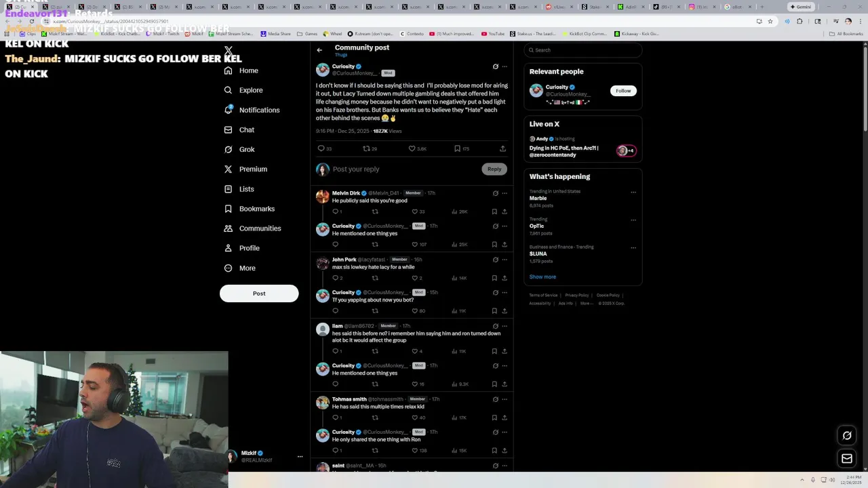Click the browser address bar
868x488 pixels.
(x=400, y=21)
